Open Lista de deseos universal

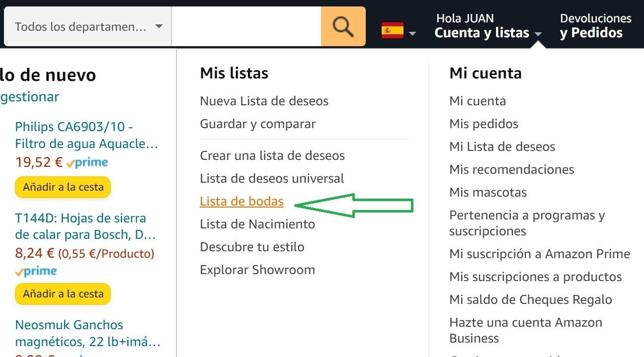272,178
